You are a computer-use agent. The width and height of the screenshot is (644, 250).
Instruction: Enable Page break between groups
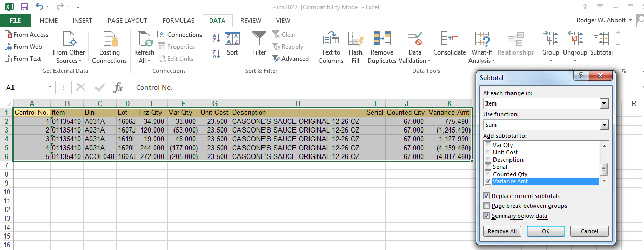pyautogui.click(x=487, y=206)
